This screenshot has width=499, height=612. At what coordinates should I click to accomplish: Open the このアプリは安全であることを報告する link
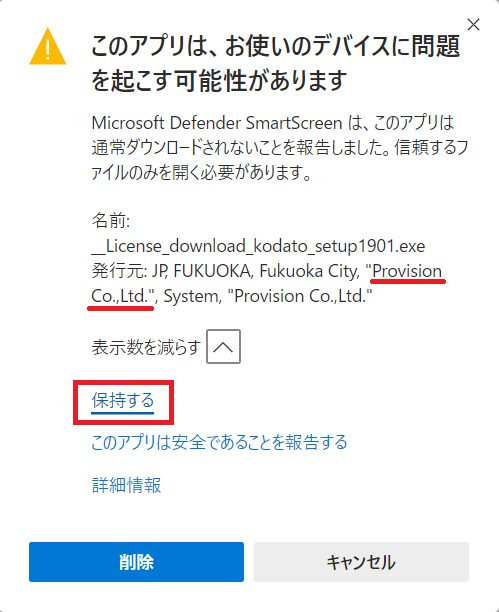tap(219, 442)
